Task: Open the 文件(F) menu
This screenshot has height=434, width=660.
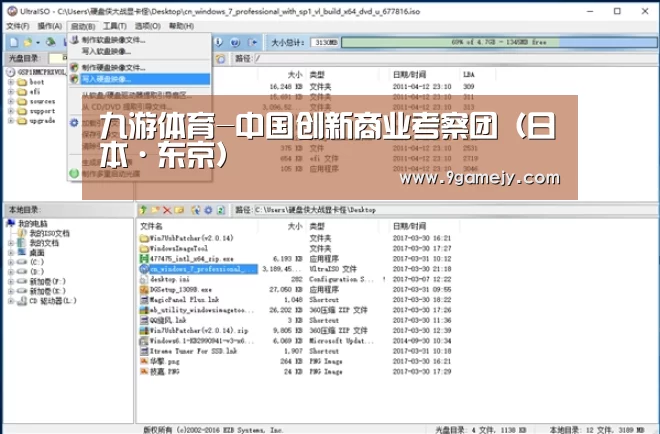Action: pyautogui.click(x=18, y=26)
